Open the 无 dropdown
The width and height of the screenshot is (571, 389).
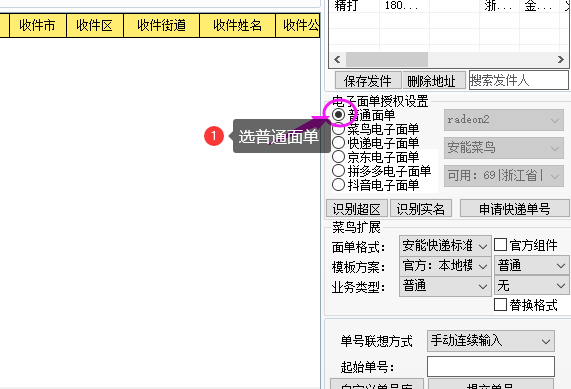point(531,286)
